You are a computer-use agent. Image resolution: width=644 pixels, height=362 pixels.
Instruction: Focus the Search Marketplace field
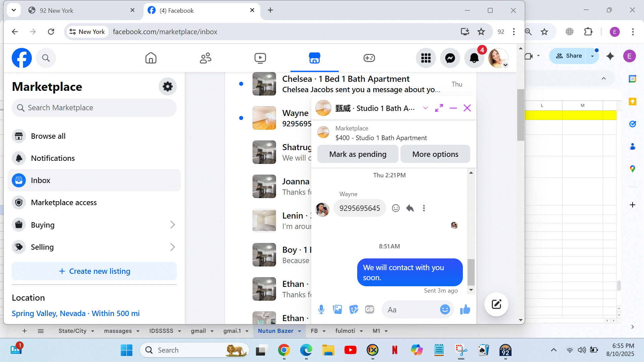pos(94,108)
